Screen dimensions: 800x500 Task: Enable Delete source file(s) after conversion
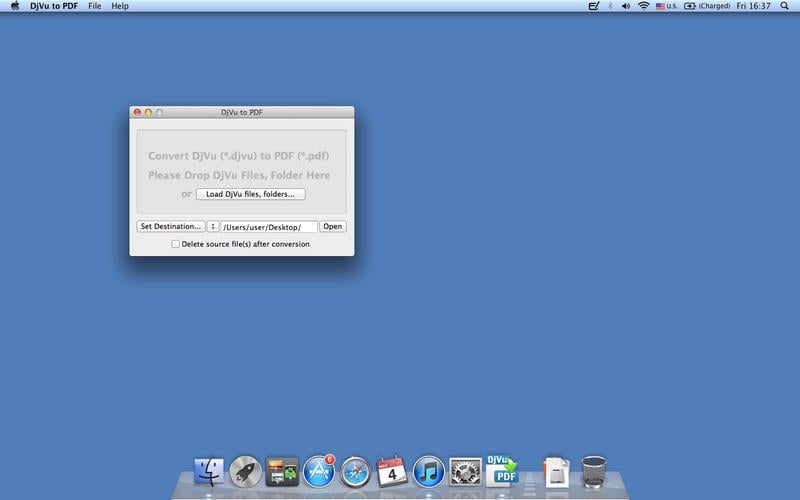pyautogui.click(x=176, y=244)
